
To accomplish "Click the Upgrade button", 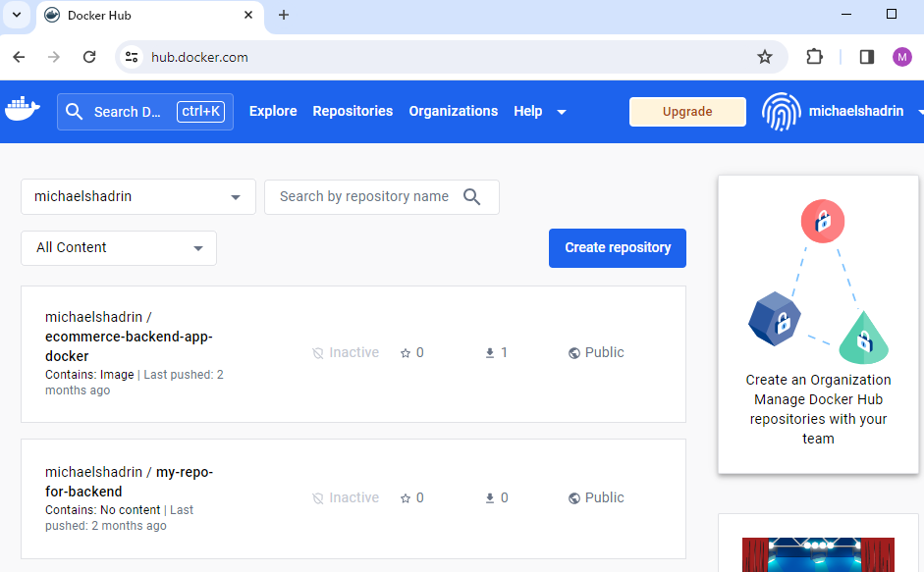I will pyautogui.click(x=687, y=112).
